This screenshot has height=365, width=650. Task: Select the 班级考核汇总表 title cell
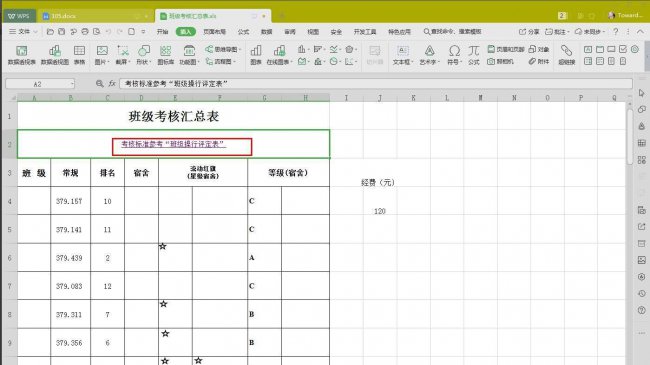173,116
